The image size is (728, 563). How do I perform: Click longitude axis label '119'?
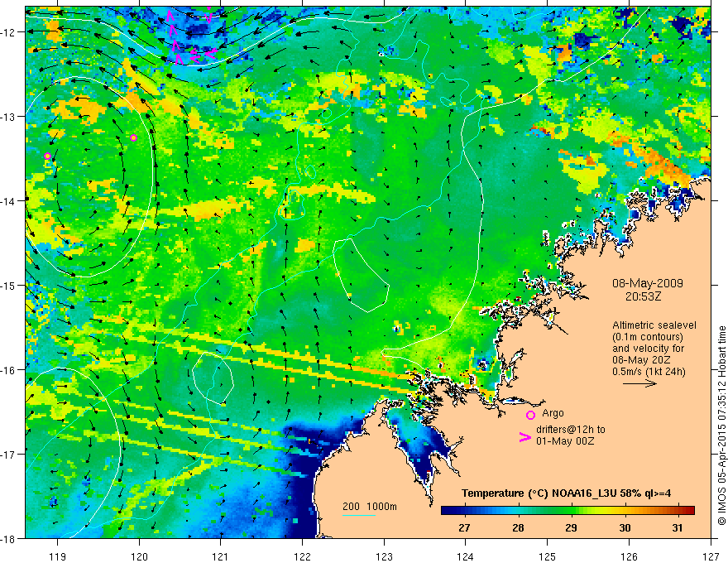click(58, 556)
